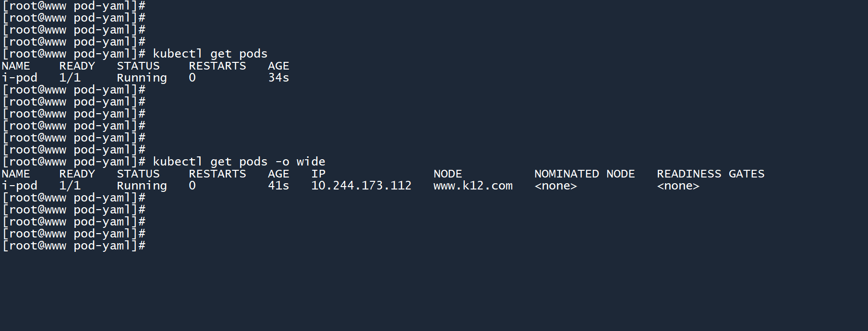
Task: Click the node name www.k12.com
Action: pos(473,186)
